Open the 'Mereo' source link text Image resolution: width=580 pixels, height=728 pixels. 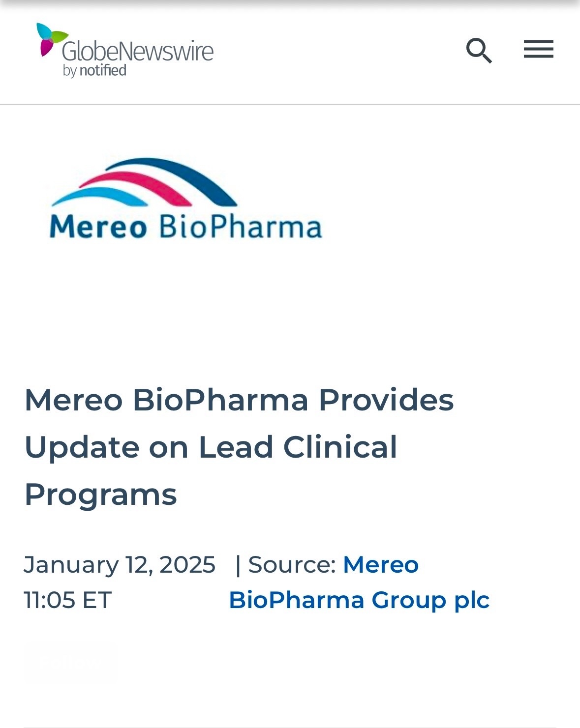pos(381,564)
